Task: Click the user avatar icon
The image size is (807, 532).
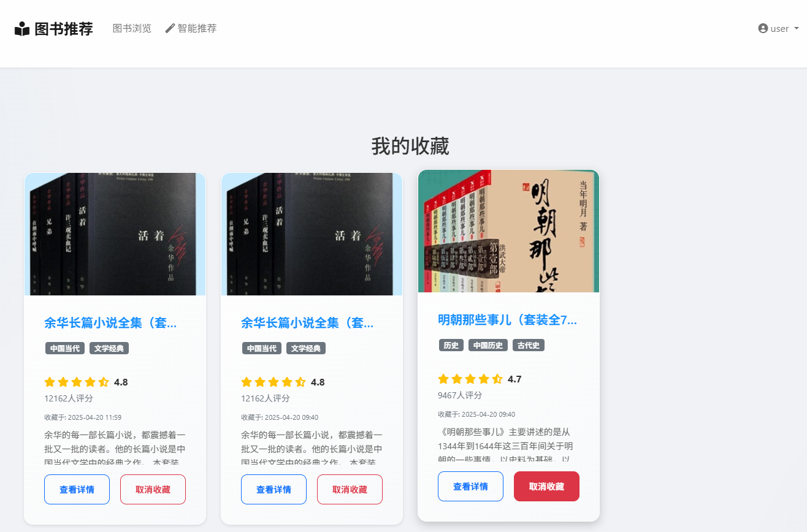Action: click(x=763, y=28)
